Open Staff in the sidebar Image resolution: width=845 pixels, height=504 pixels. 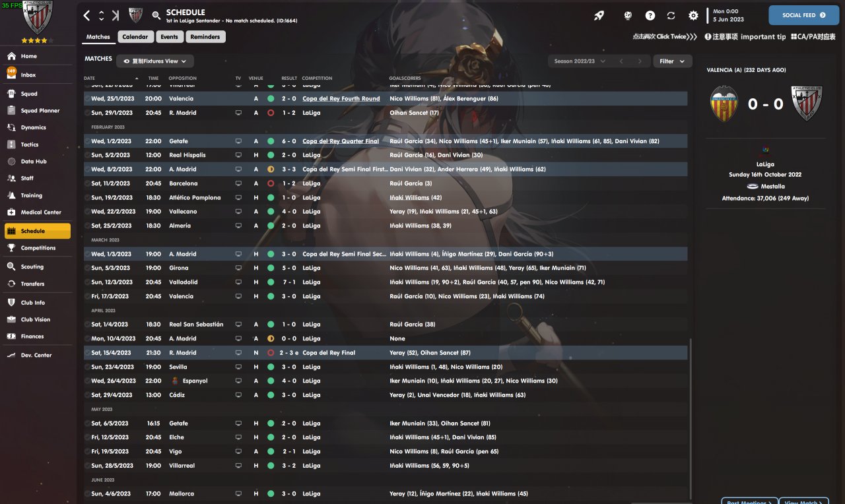tap(38, 178)
